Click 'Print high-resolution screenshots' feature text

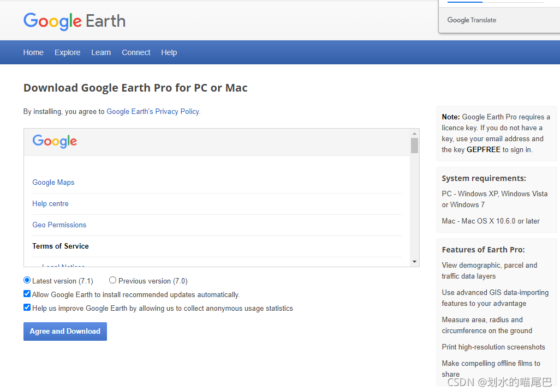pyautogui.click(x=493, y=347)
